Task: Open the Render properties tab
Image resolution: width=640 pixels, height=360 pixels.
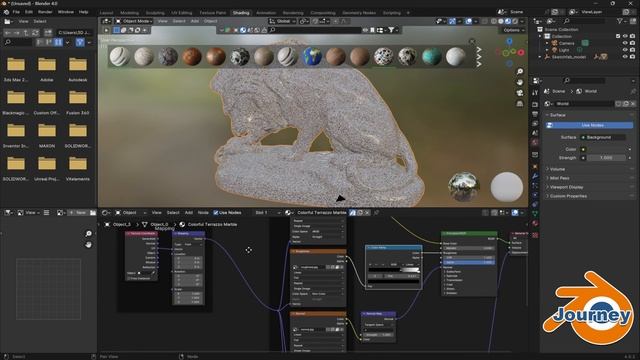Action: [535, 104]
